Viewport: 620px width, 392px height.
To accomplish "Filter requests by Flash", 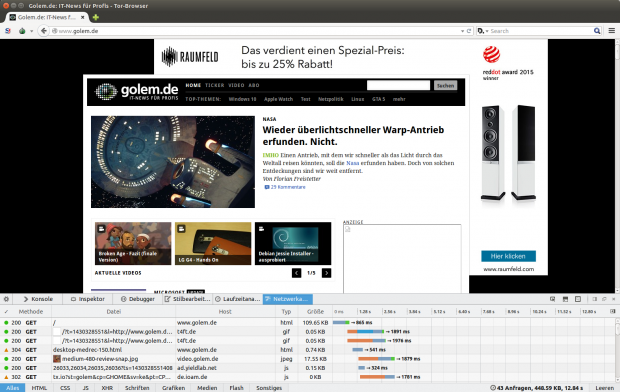I will (236, 388).
